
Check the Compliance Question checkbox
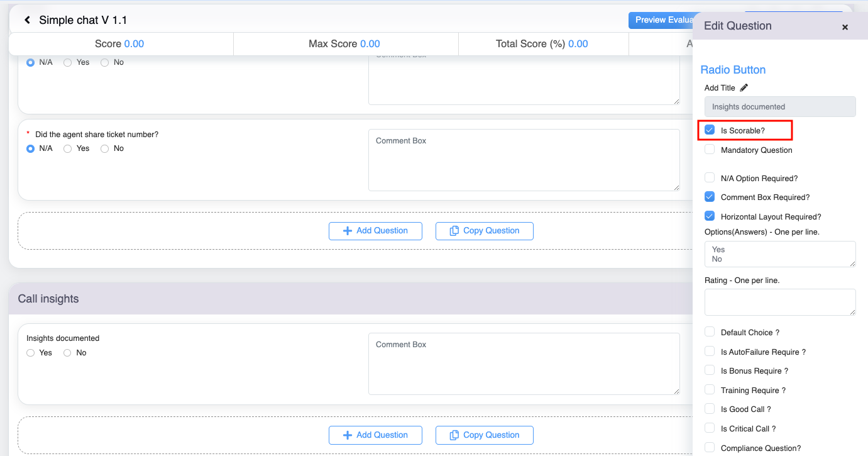point(710,448)
